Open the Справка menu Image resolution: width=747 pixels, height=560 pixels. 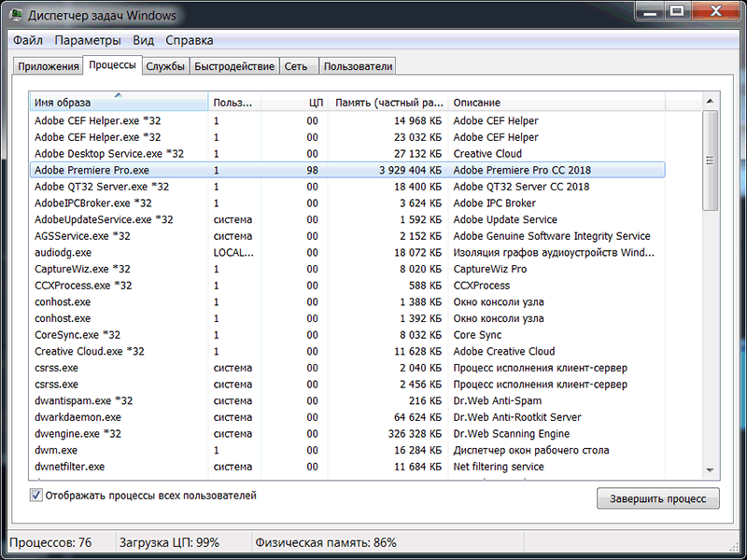tap(190, 40)
